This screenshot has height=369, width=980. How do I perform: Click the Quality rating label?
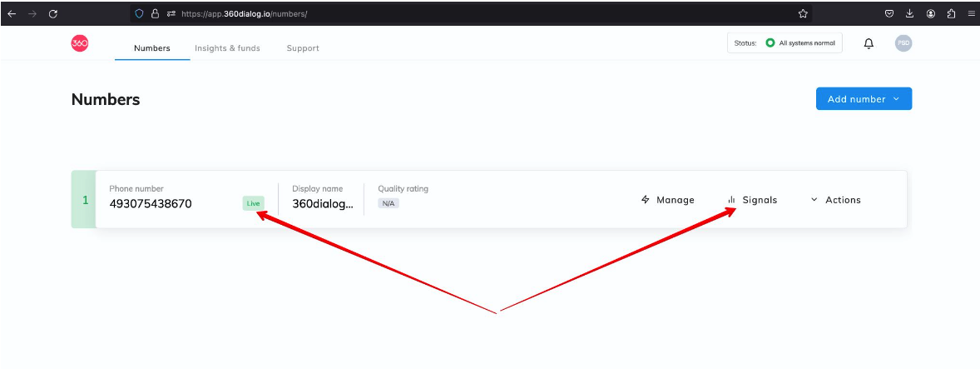pos(403,188)
